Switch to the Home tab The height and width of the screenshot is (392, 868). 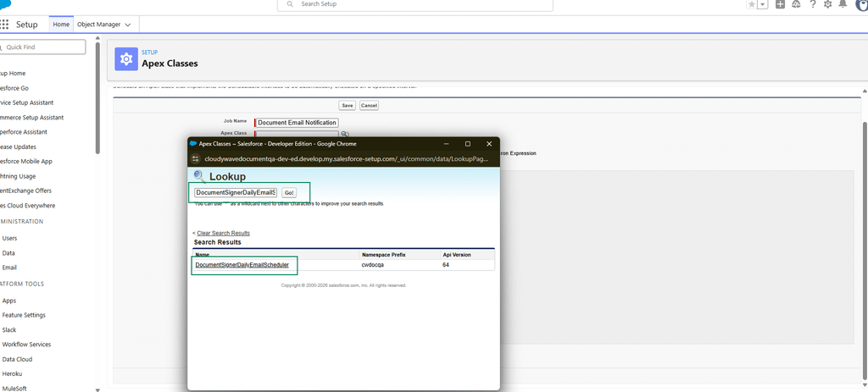tap(61, 25)
